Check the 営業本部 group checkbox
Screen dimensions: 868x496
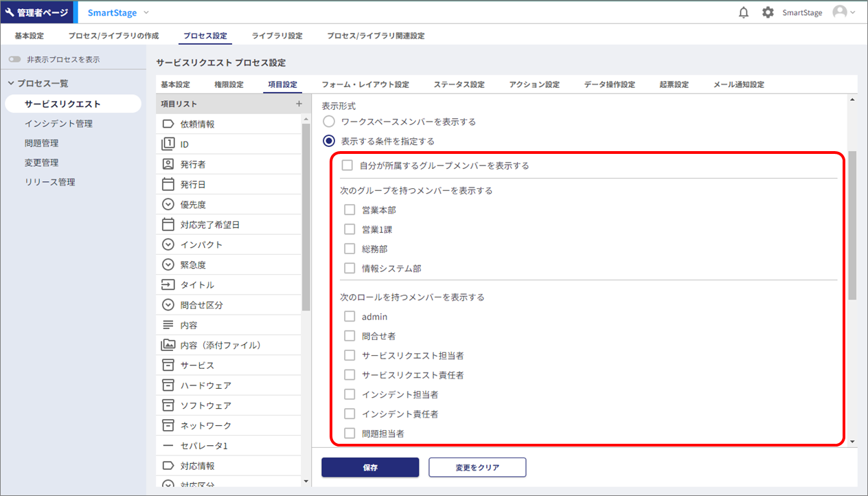(350, 210)
